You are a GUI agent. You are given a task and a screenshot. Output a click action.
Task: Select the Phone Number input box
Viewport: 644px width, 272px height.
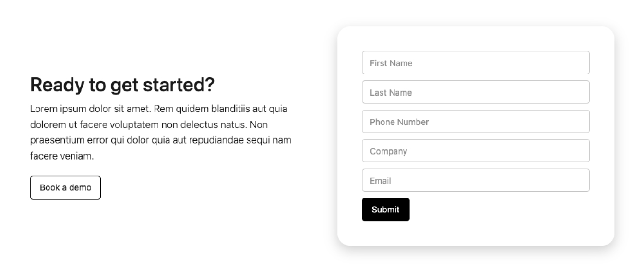[476, 122]
